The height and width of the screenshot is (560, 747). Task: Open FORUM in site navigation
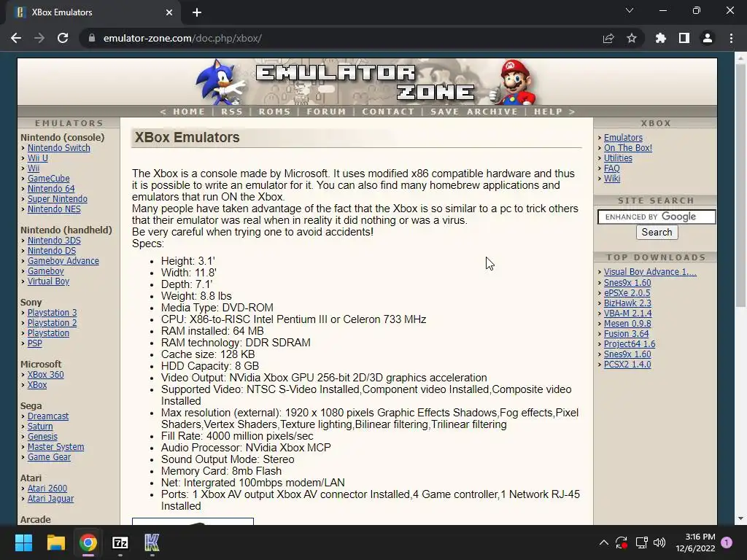click(x=326, y=112)
